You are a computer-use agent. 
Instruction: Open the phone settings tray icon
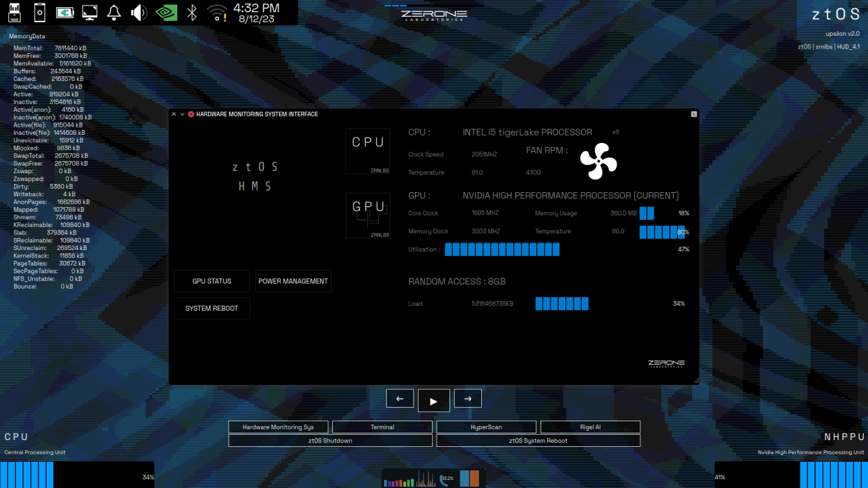pos(40,12)
